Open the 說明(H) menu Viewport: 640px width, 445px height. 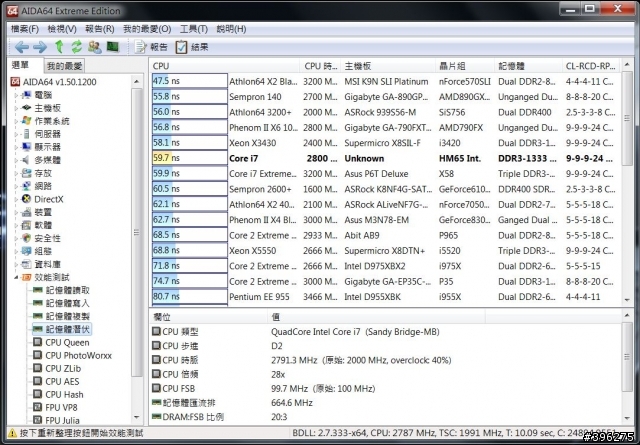(231, 29)
